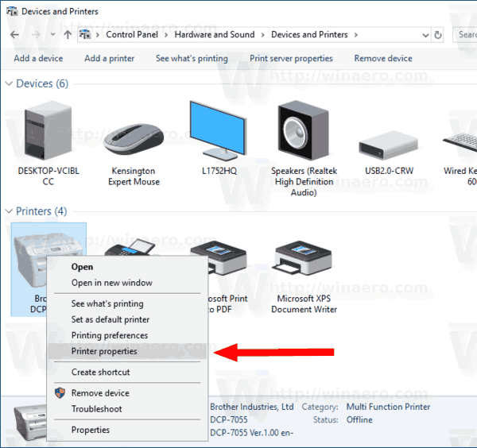Navigate to Hardware and Sound breadcrumb
The height and width of the screenshot is (448, 477).
coord(215,35)
